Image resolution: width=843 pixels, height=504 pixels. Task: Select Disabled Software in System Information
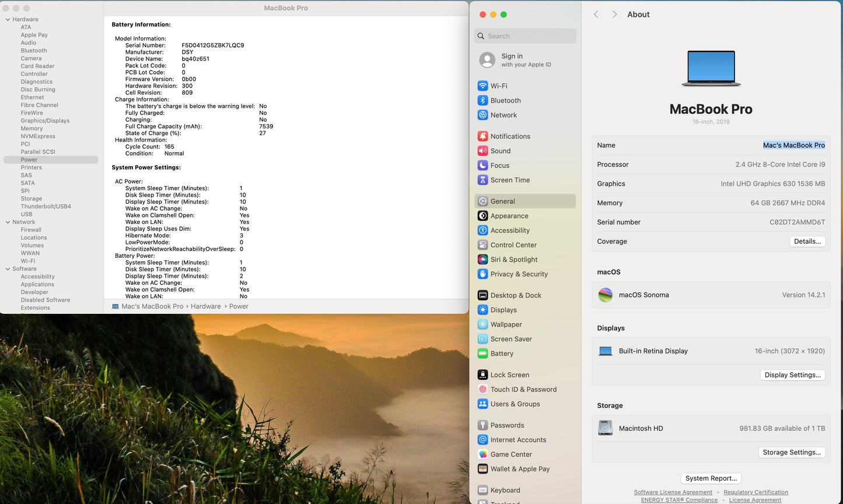coord(46,300)
